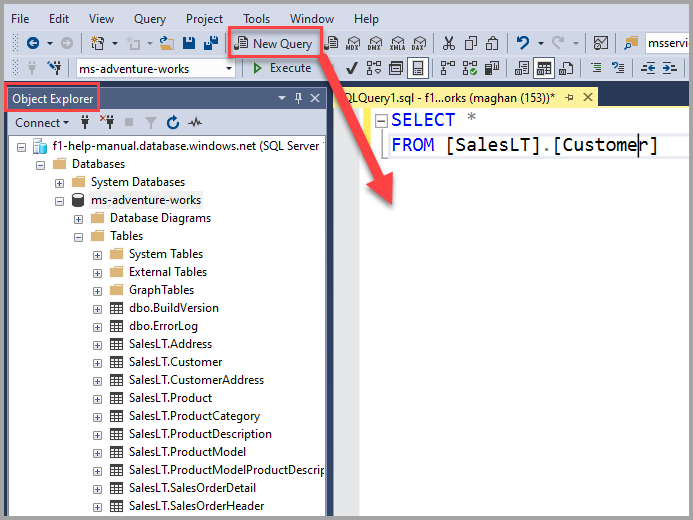Expand the dbo.ErrorLog table
Image resolution: width=693 pixels, height=520 pixels.
(x=97, y=327)
